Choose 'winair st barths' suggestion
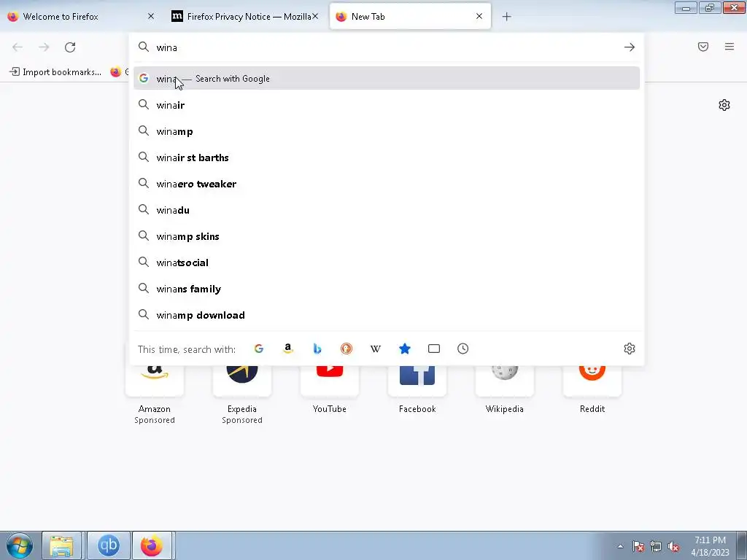747x560 pixels. (x=387, y=157)
